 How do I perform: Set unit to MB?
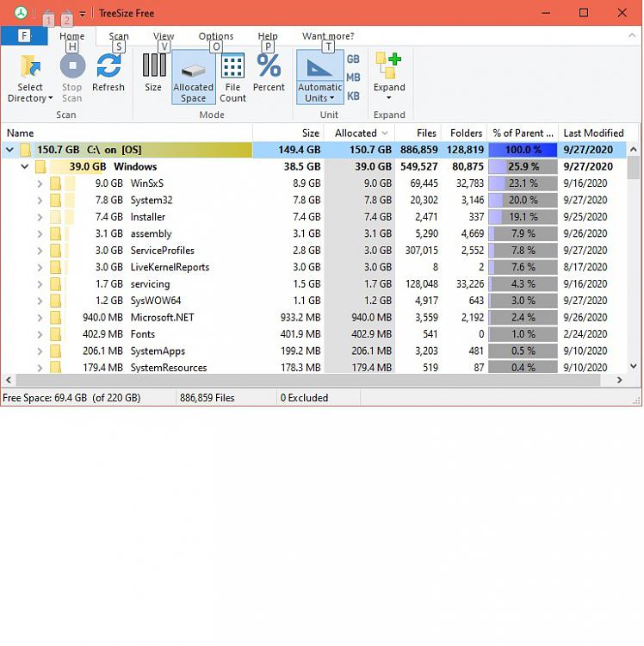353,78
